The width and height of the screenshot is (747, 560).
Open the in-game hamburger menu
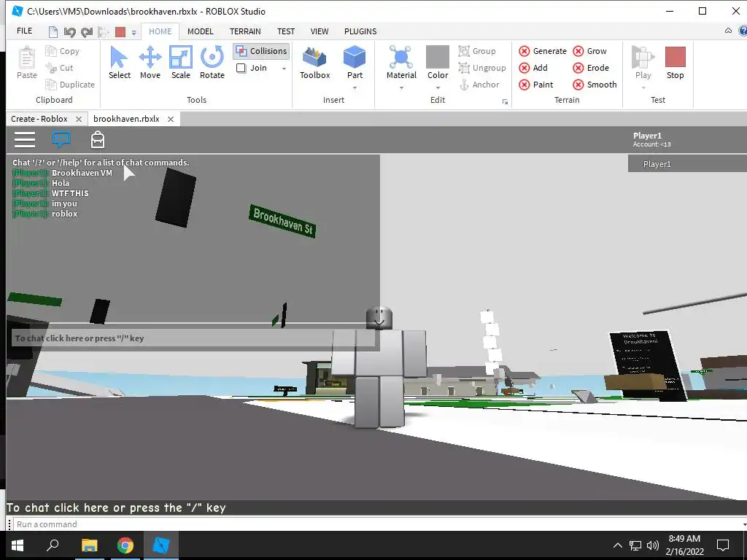[x=25, y=139]
